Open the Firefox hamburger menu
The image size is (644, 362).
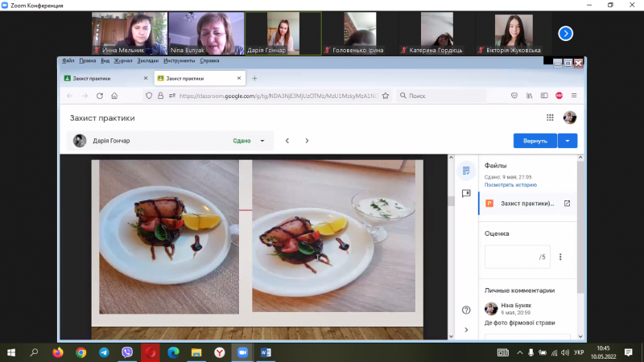(574, 96)
